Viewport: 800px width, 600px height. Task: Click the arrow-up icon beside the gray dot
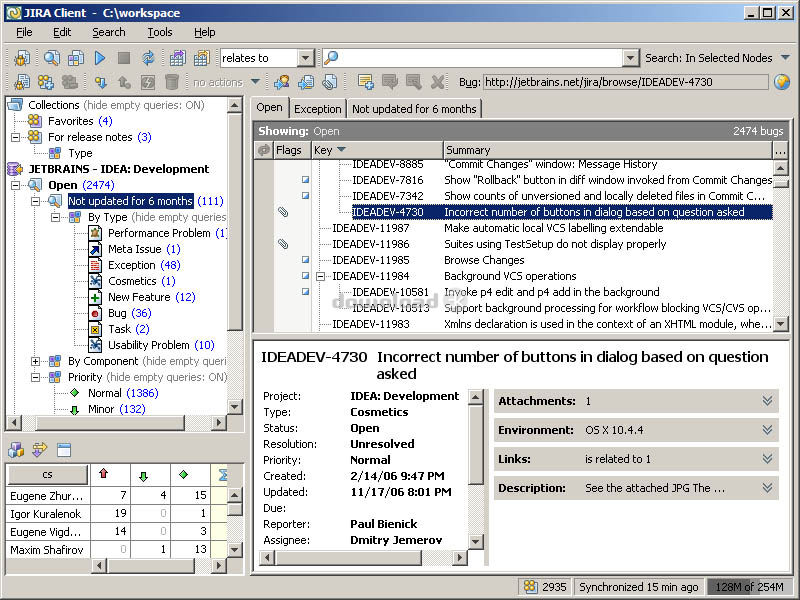123,82
